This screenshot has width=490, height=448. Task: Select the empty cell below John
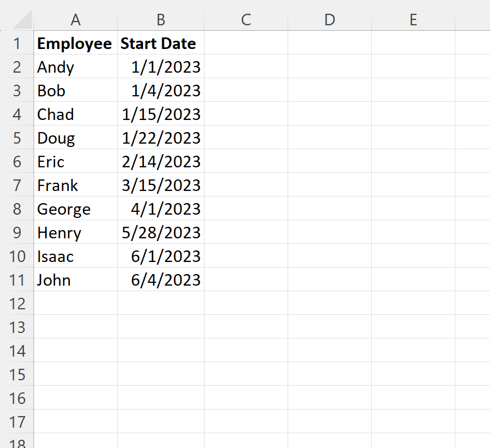click(75, 303)
